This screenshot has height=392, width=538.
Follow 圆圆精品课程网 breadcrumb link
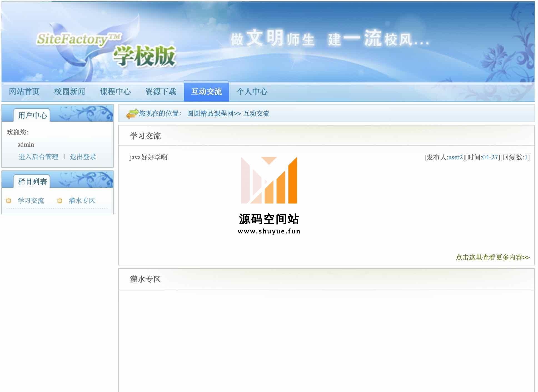210,114
